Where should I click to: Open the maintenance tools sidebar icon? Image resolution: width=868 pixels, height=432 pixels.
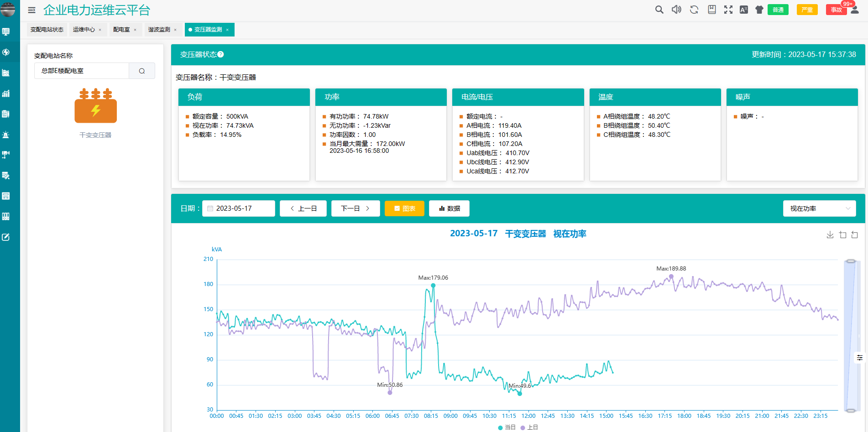(x=6, y=176)
